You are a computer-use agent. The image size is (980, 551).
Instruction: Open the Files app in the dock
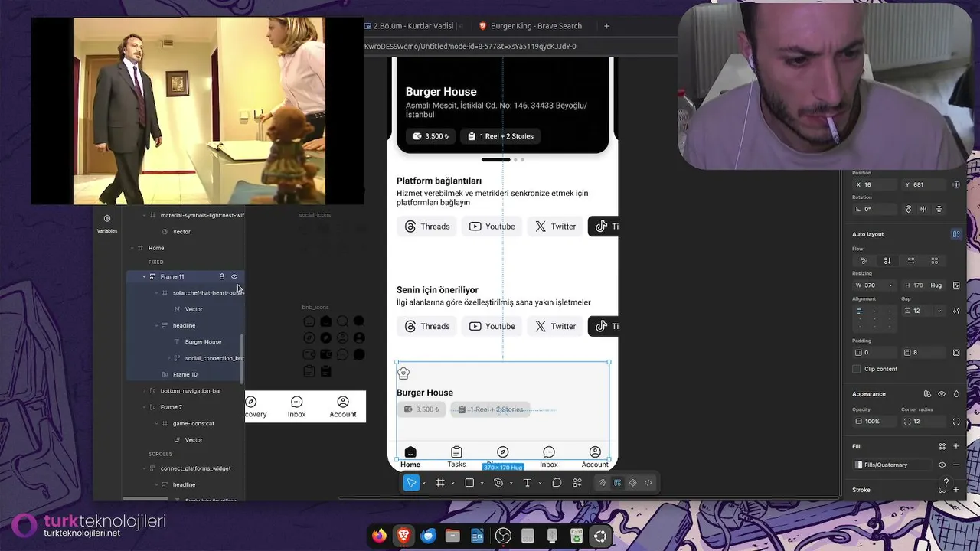tap(452, 536)
